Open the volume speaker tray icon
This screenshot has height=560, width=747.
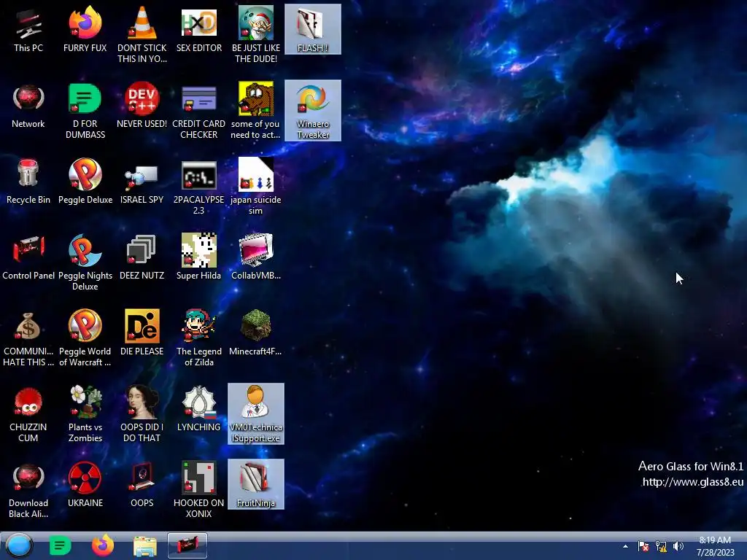(x=678, y=546)
